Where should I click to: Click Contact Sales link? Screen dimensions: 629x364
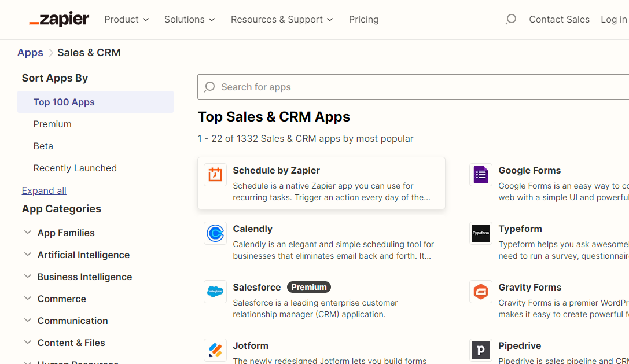[559, 19]
